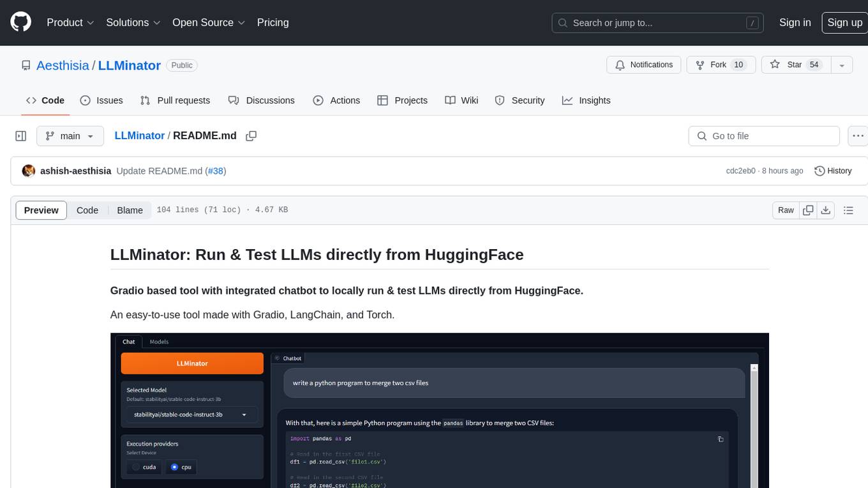Open the document outline
This screenshot has width=868, height=488.
click(x=848, y=210)
